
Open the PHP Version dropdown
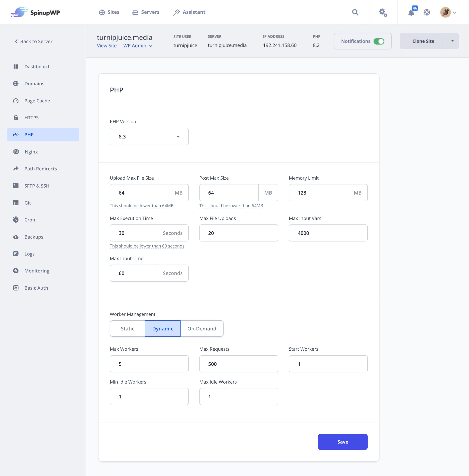coord(149,136)
